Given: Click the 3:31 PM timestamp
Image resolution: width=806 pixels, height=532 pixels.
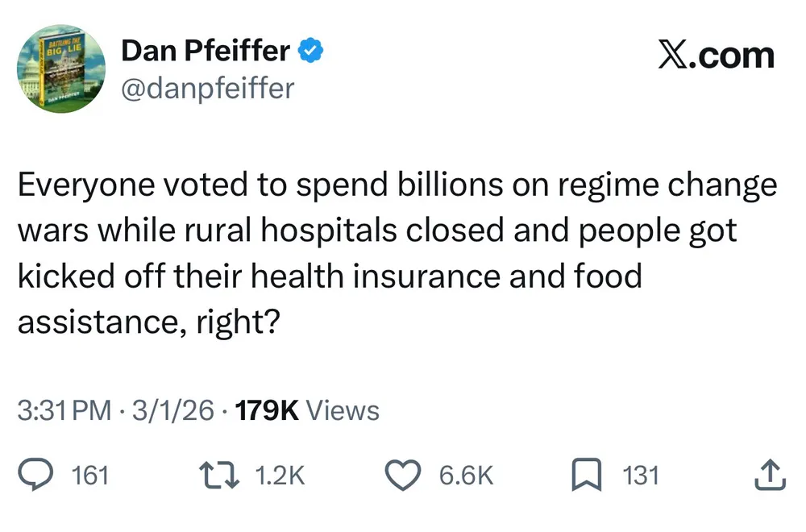Looking at the screenshot, I should point(64,411).
